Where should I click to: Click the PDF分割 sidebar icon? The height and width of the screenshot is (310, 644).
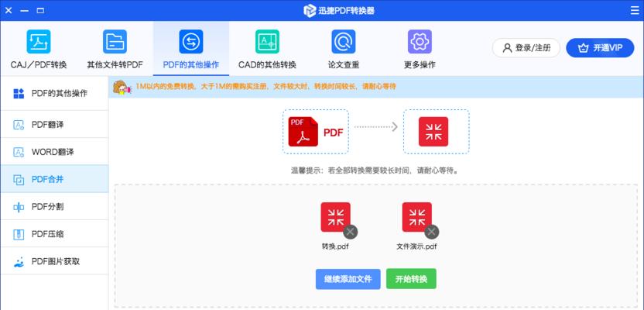coord(19,207)
